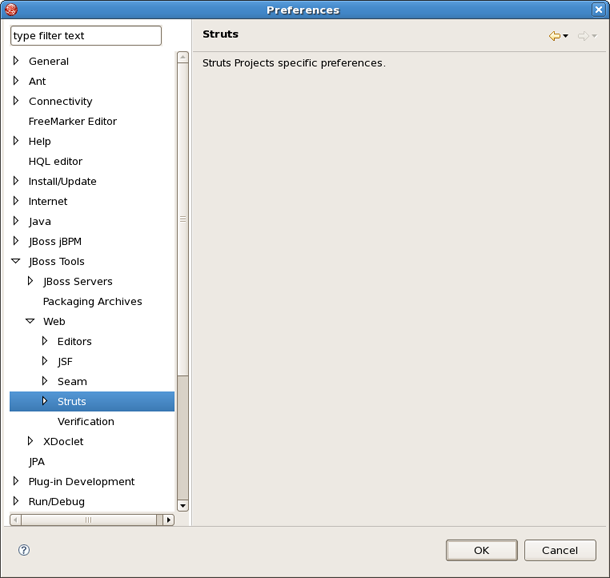Close the Preferences dialog
610x578 pixels.
click(x=598, y=9)
